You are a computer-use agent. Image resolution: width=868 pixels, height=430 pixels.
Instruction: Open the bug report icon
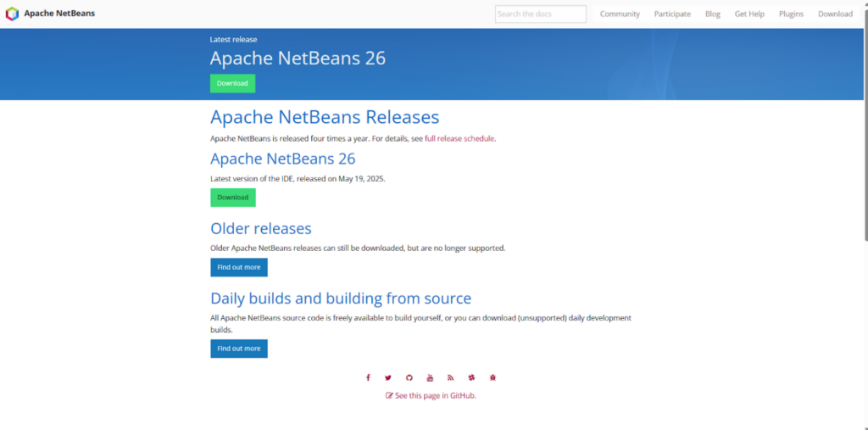click(x=492, y=378)
